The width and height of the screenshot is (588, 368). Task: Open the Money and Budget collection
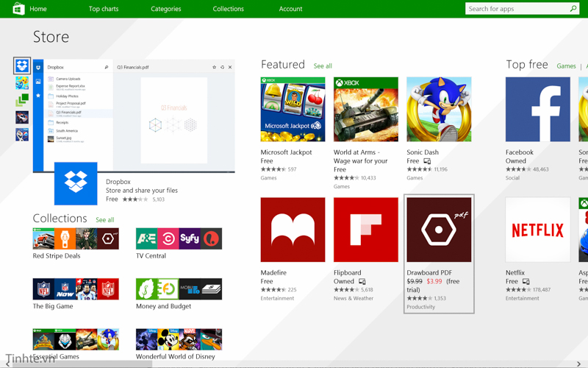179,289
